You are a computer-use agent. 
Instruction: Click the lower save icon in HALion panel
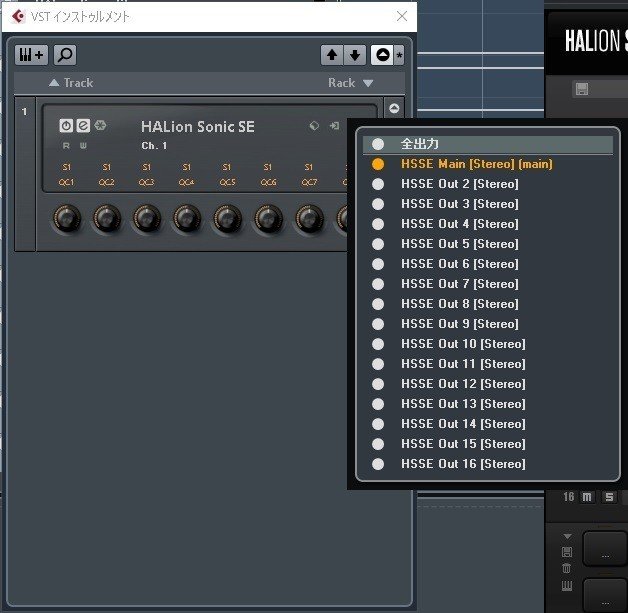click(x=567, y=552)
